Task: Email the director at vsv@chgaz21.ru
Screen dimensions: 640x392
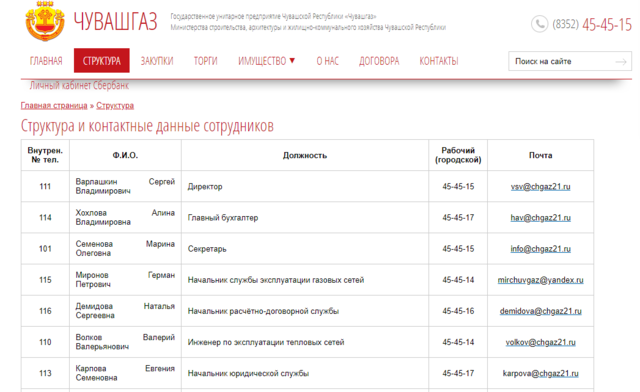Action: point(540,187)
